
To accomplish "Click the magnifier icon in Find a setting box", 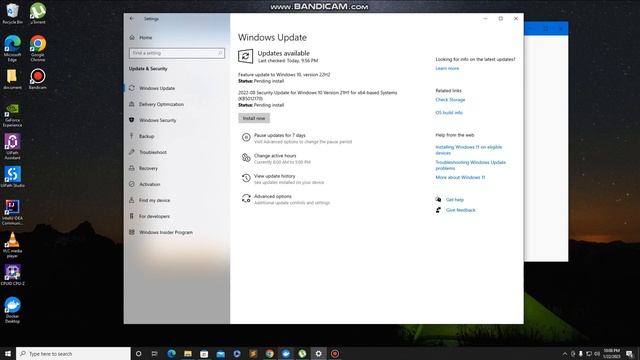I will point(220,53).
